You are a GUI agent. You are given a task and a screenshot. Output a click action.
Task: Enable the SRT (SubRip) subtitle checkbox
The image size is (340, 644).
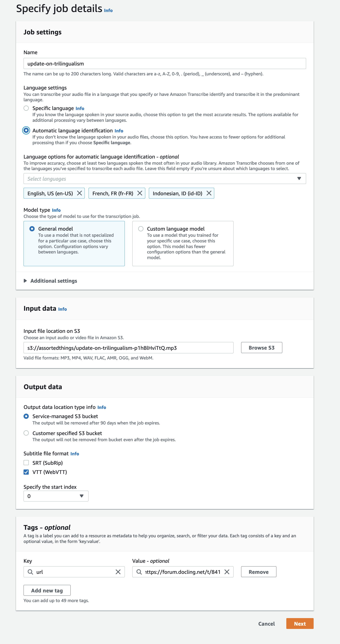click(26, 462)
